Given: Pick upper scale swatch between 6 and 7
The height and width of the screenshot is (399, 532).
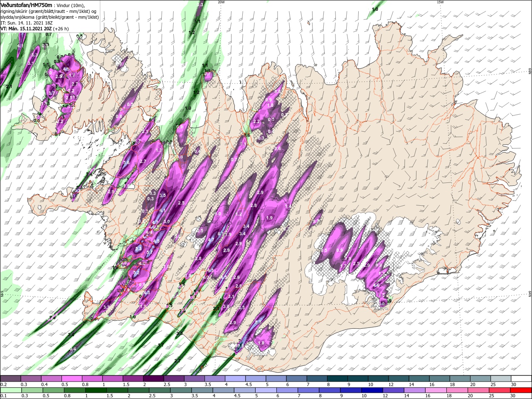Looking at the screenshot, I should coord(296,379).
